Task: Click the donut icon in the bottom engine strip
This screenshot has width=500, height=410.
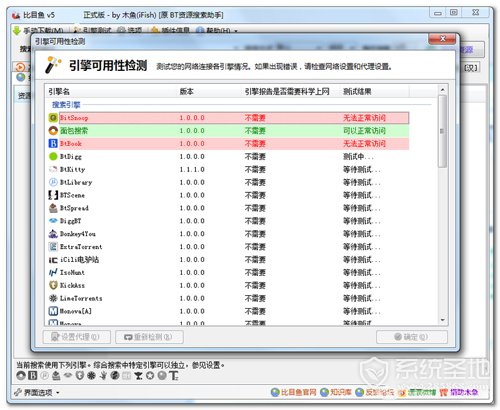Action: [x=21, y=376]
